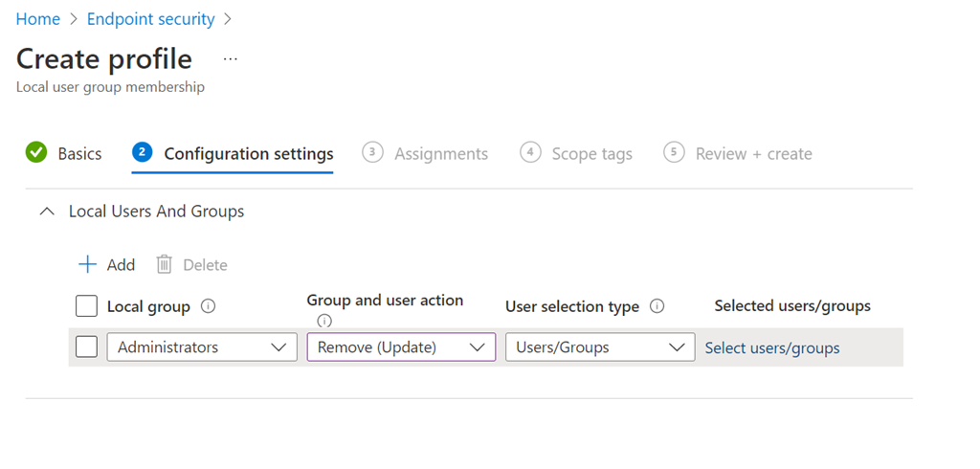Click the Delete trash can icon
Image resolution: width=980 pixels, height=469 pixels.
click(165, 264)
